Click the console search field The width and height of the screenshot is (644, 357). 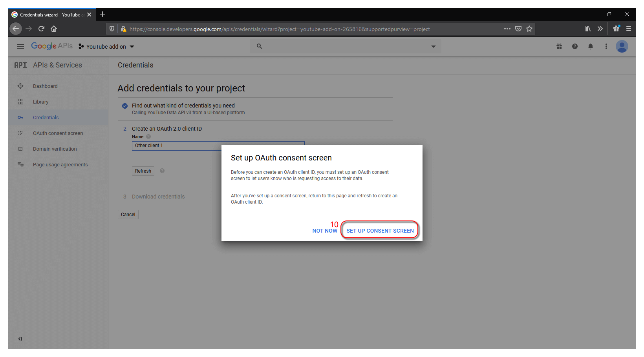click(x=346, y=46)
